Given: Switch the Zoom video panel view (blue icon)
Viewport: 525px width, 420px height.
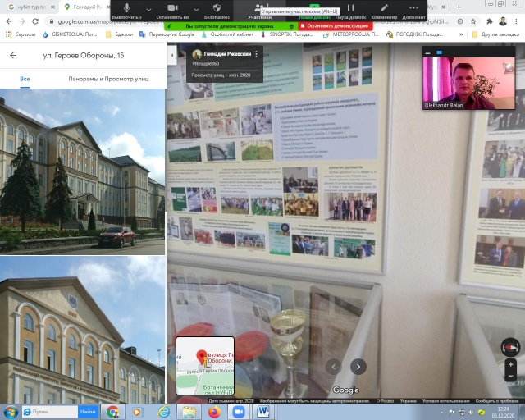Looking at the screenshot, I should click(440, 52).
